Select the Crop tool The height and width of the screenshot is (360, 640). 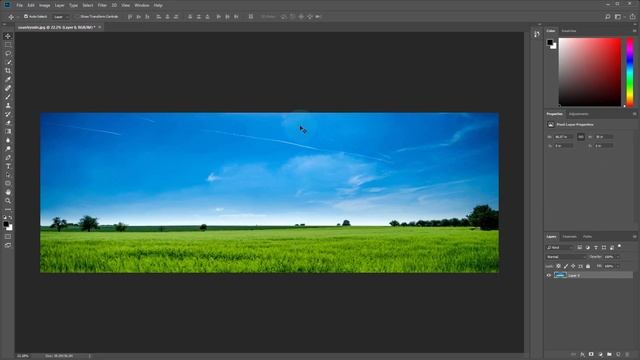[x=8, y=71]
